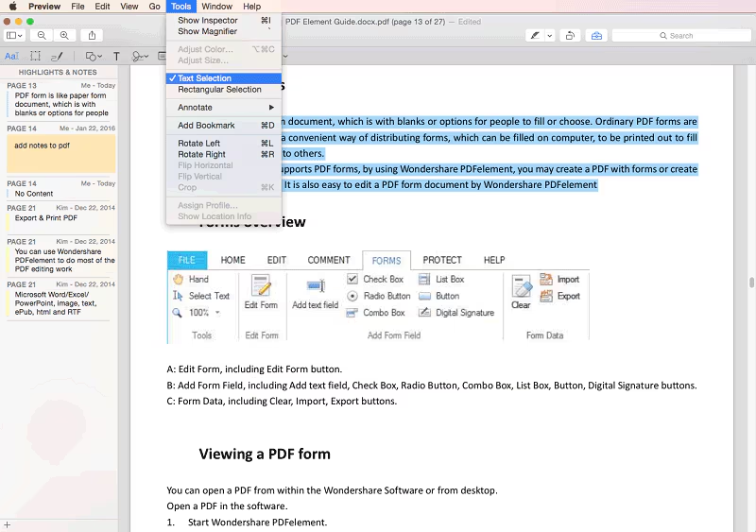756x532 pixels.
Task: Click the window title 'PDF Element Guide.docx.pdf'
Action: coord(337,22)
